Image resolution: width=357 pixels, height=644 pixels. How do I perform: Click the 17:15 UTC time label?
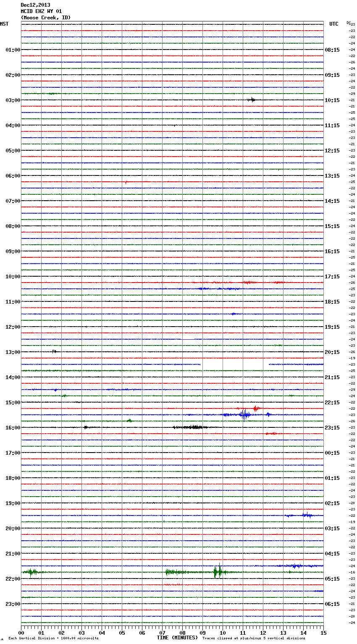tap(332, 277)
